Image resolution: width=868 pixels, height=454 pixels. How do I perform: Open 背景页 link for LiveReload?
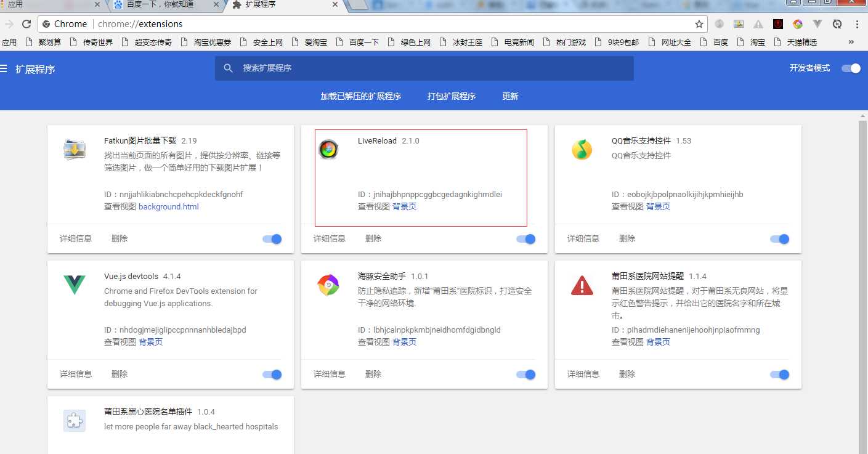pyautogui.click(x=404, y=207)
